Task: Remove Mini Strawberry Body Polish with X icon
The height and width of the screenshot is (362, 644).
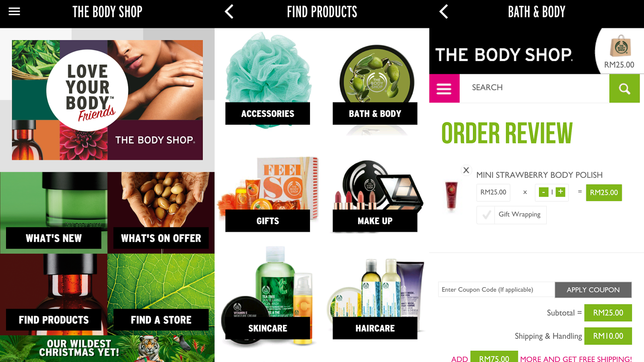Action: pos(466,170)
